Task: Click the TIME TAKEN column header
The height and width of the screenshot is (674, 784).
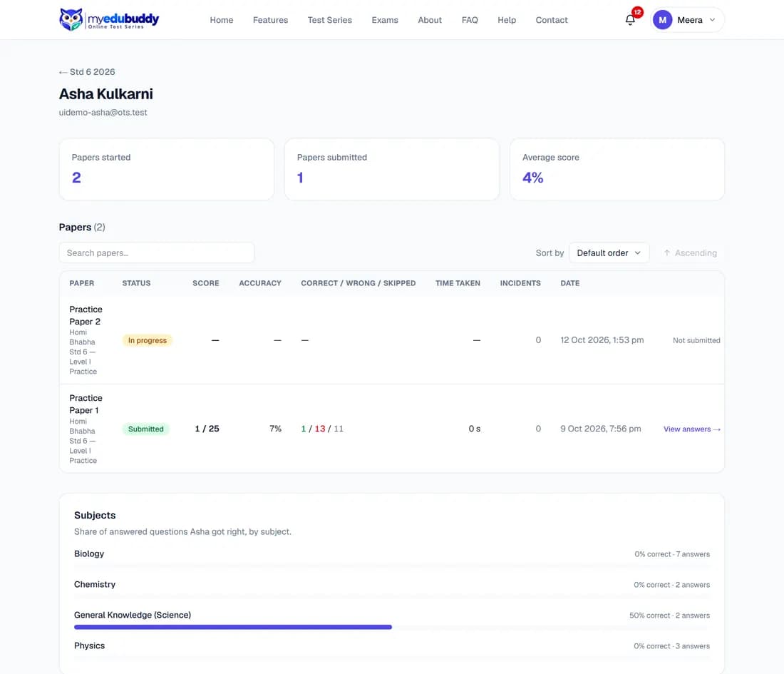Action: (458, 283)
